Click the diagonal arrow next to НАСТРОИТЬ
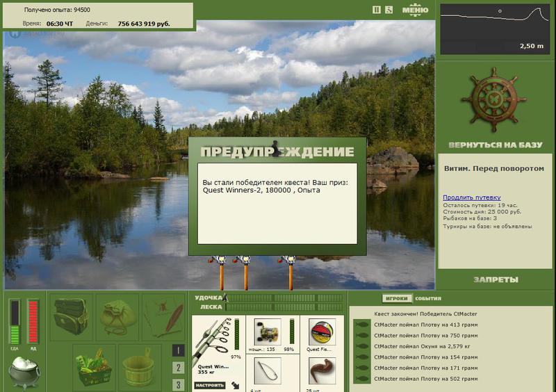The image size is (556, 392). (x=236, y=385)
